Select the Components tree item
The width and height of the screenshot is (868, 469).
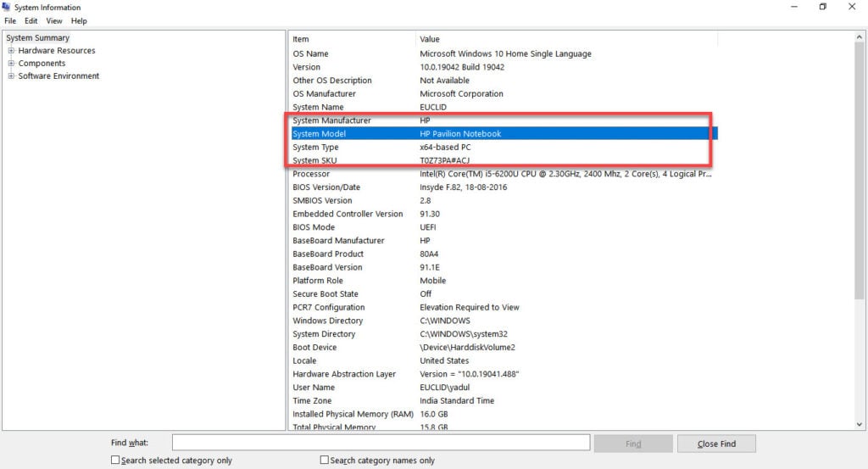pos(42,63)
